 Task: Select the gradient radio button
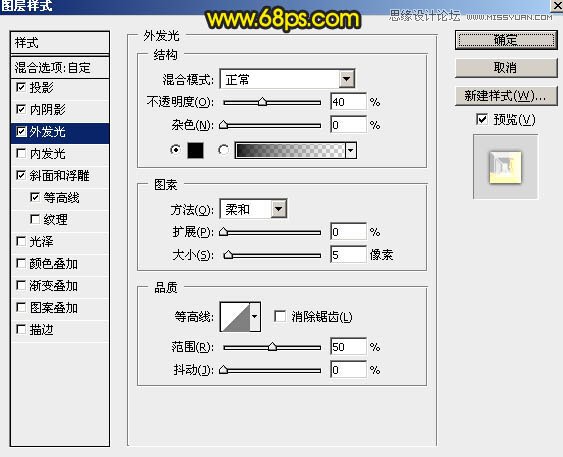[223, 150]
